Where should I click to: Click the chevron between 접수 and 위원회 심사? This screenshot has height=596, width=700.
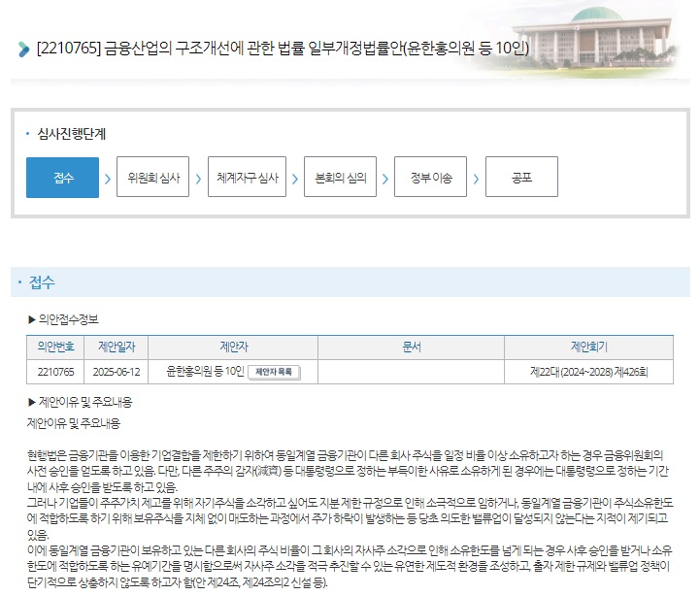pyautogui.click(x=107, y=179)
